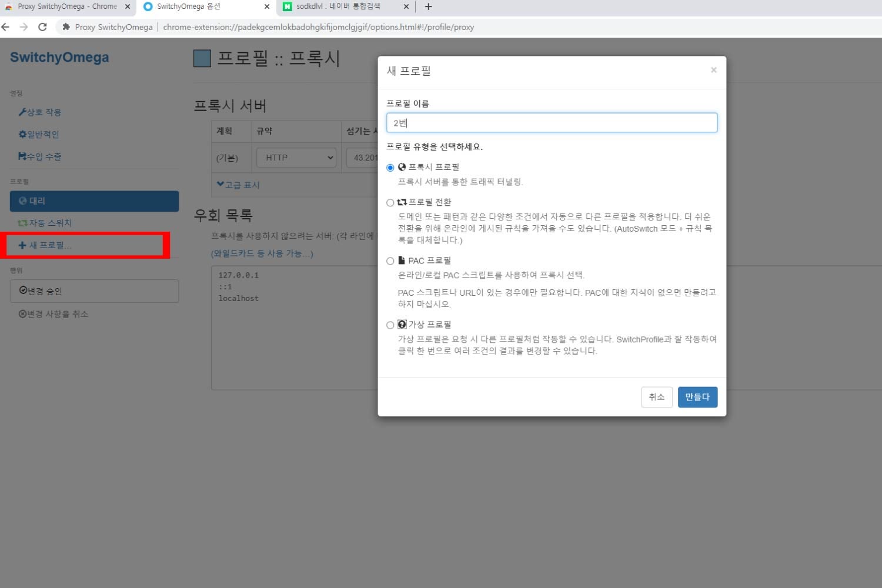Open a new browser tab
882x588 pixels.
[x=428, y=7]
